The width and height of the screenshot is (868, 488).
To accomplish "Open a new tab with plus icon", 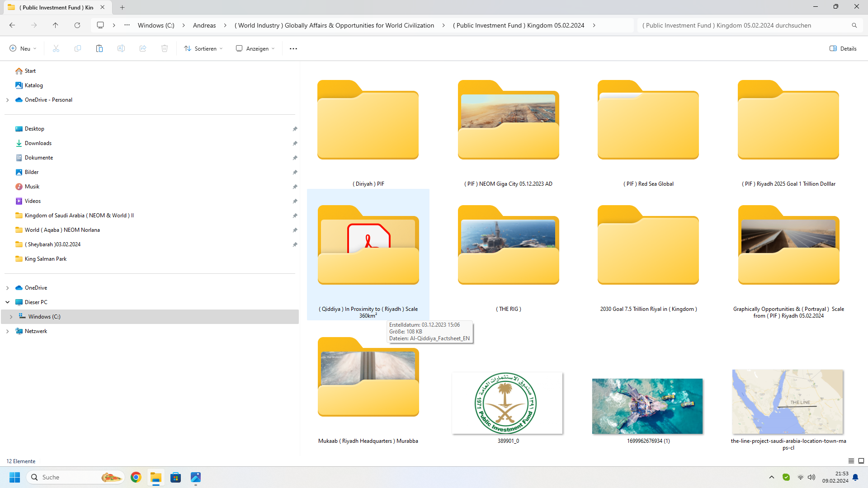I will pyautogui.click(x=123, y=7).
